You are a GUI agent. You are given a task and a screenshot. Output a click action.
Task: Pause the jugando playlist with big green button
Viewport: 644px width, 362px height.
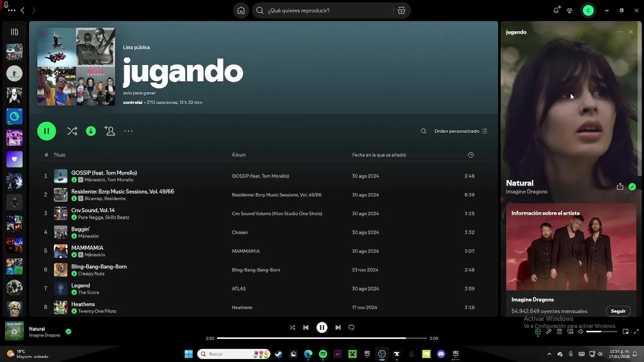46,131
